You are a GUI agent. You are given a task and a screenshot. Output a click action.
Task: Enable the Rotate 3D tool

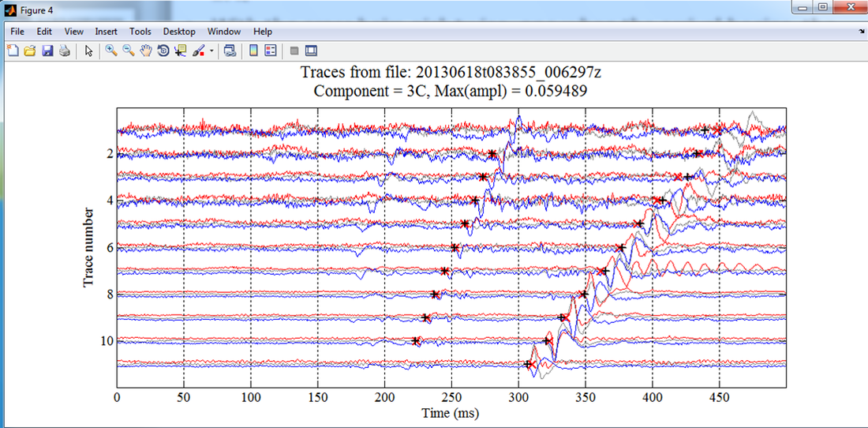163,51
